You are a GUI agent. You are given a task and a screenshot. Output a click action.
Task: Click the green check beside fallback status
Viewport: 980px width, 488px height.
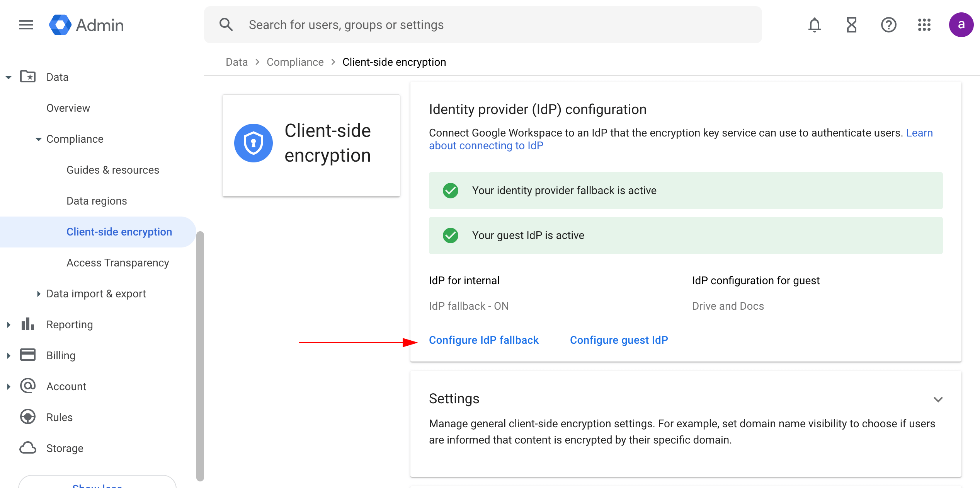coord(451,191)
